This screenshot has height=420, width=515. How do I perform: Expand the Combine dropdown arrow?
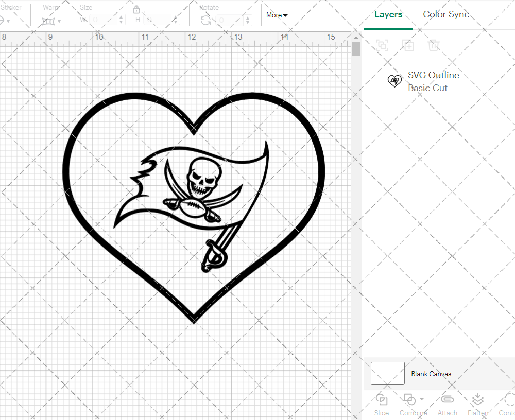[422, 399]
